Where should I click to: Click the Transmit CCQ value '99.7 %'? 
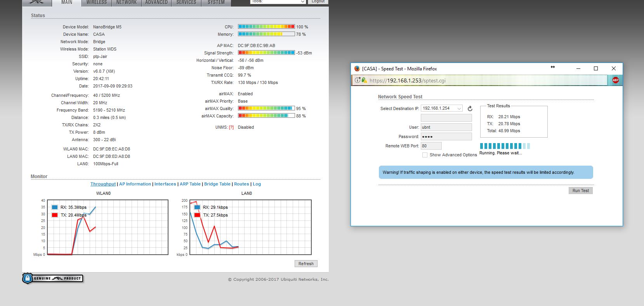click(245, 75)
